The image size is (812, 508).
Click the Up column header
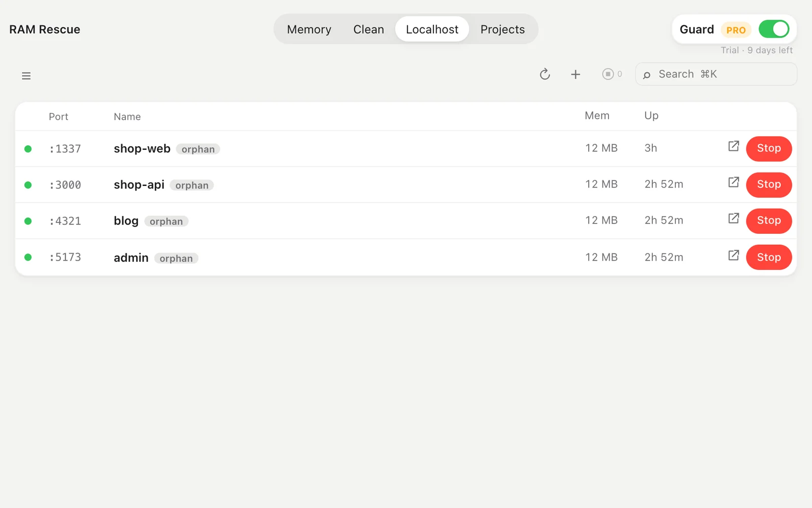coord(651,116)
